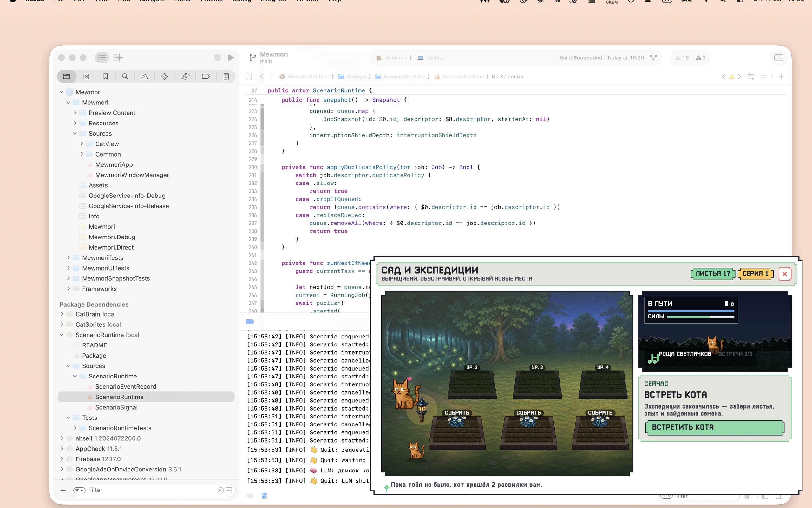
Task: Click the green sprout icon near Роща Светлячков
Action: click(653, 359)
